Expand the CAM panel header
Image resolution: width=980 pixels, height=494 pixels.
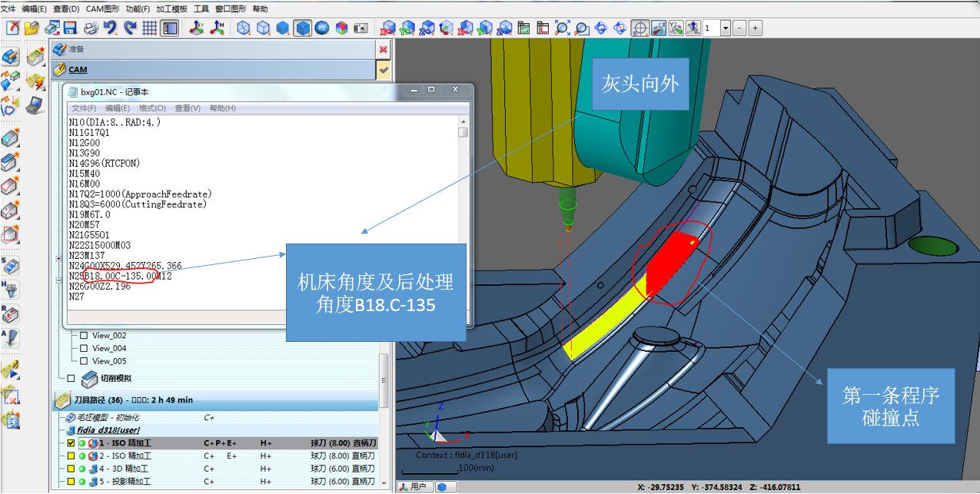point(77,69)
